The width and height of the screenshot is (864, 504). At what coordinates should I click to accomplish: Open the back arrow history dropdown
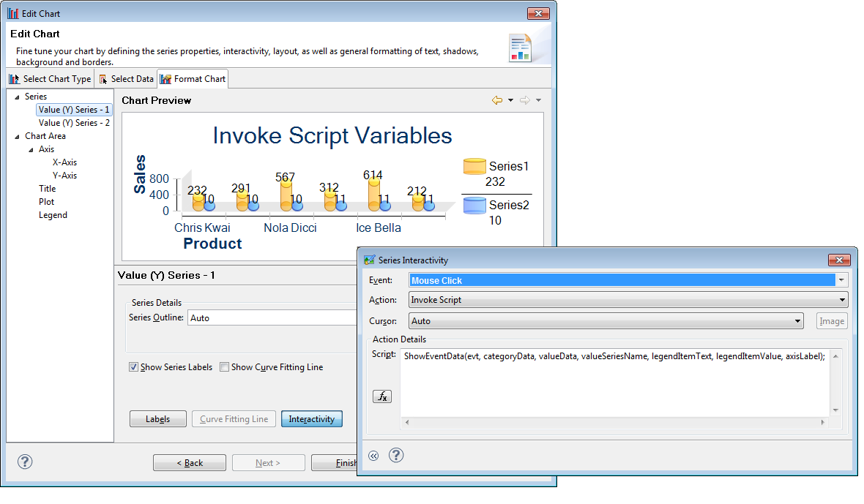(x=511, y=100)
